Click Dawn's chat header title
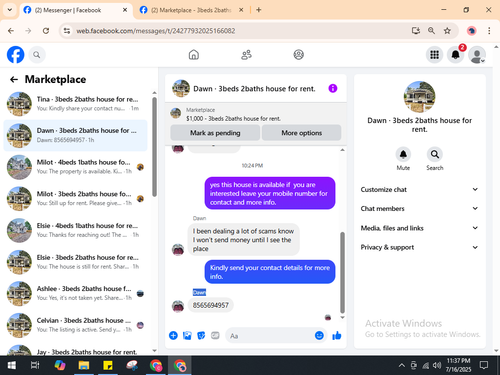 pyautogui.click(x=254, y=89)
